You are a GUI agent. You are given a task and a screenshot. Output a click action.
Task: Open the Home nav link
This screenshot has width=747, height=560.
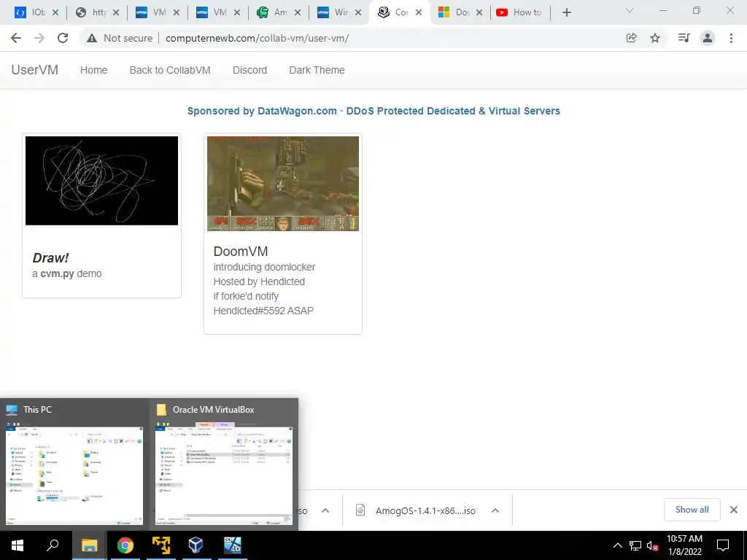(94, 70)
